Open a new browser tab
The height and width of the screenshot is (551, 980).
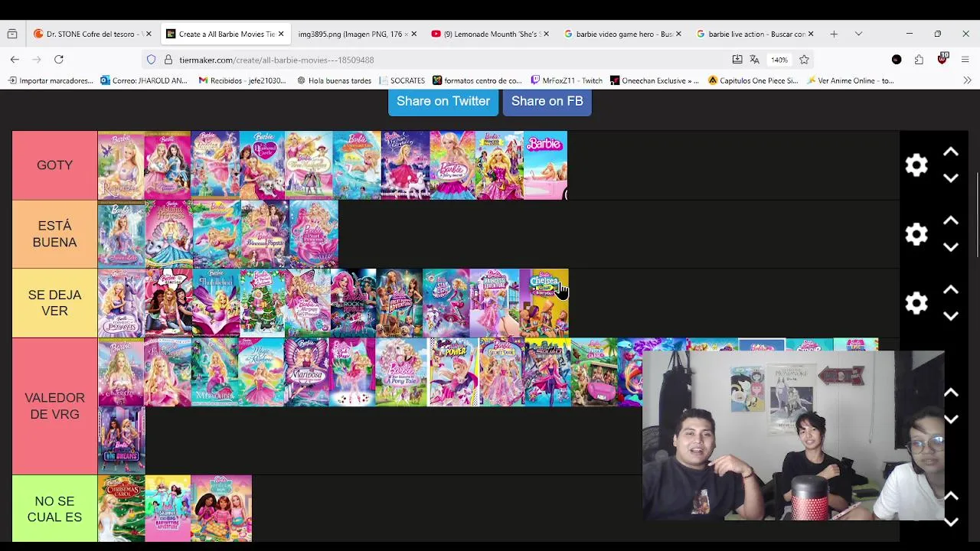point(834,34)
